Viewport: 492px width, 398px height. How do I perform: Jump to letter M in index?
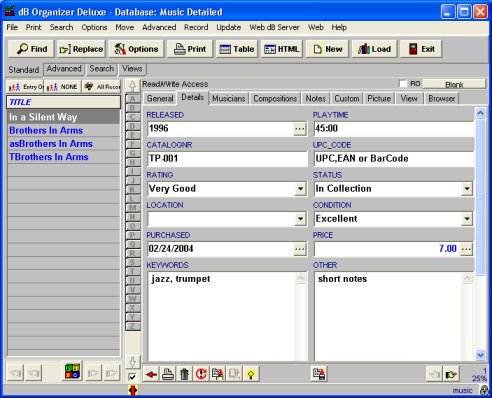click(133, 208)
